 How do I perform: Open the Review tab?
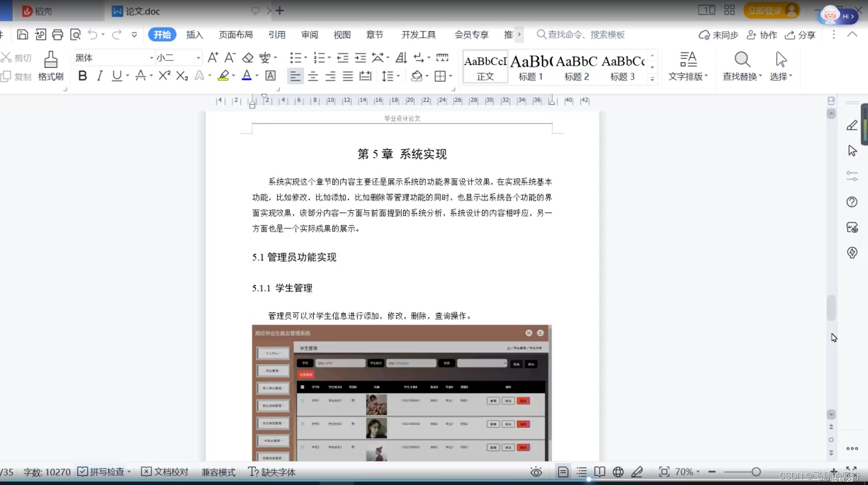309,35
